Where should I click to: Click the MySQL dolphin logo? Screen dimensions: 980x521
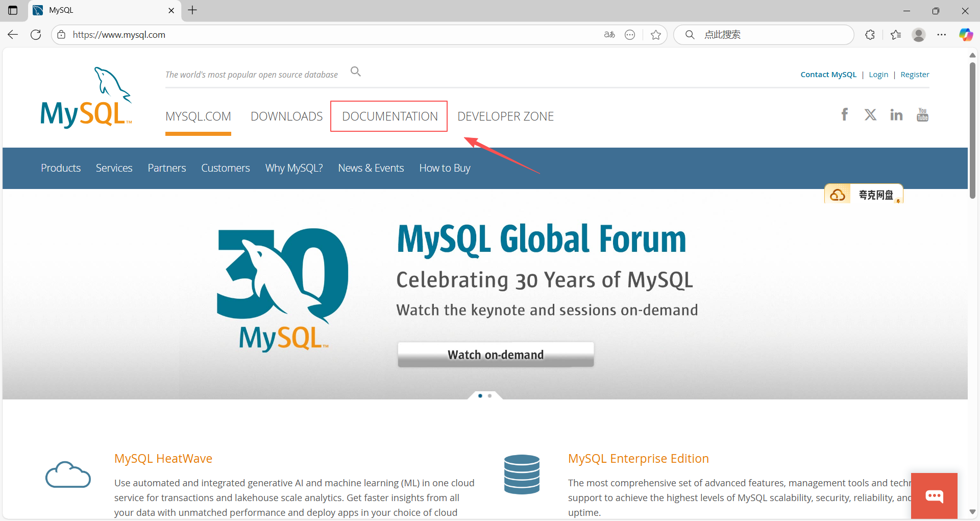pyautogui.click(x=86, y=97)
